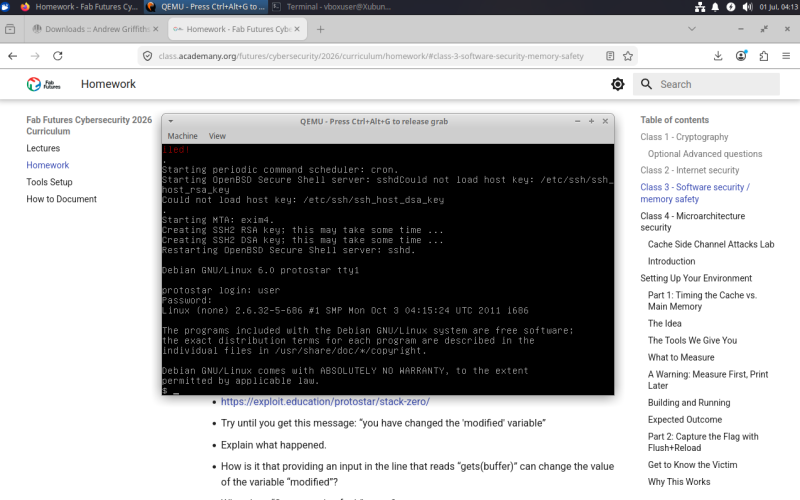Switch to Homework Firefox taskbar item
The image size is (800, 500).
[x=79, y=7]
